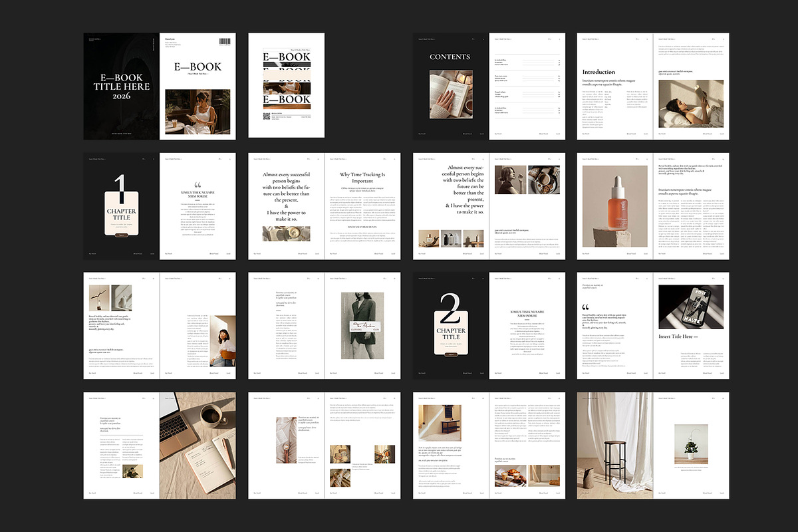798x532 pixels.
Task: Click the "Why Time Tracking Is Important" heading
Action: tap(363, 179)
